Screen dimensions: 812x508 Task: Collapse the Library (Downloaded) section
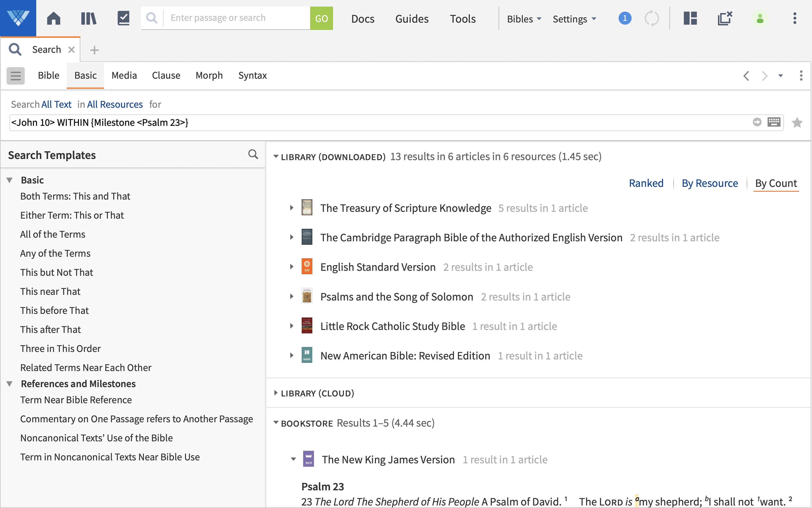click(x=276, y=156)
